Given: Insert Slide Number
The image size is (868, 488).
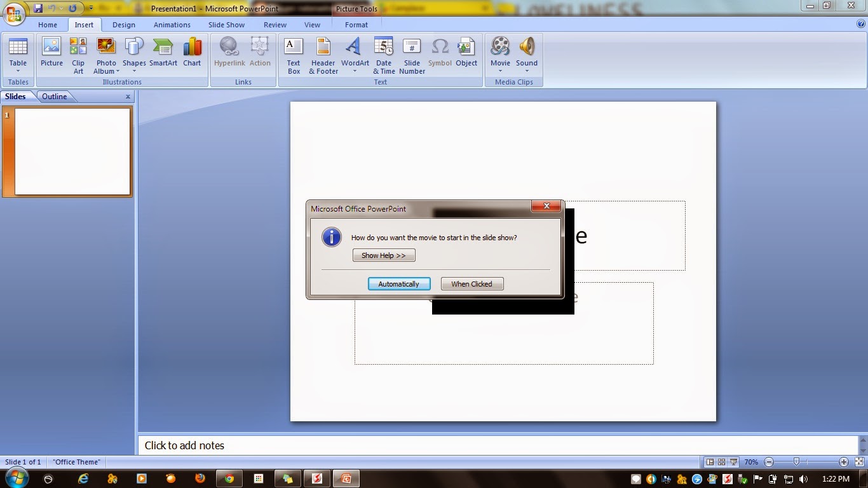Looking at the screenshot, I should [x=412, y=55].
